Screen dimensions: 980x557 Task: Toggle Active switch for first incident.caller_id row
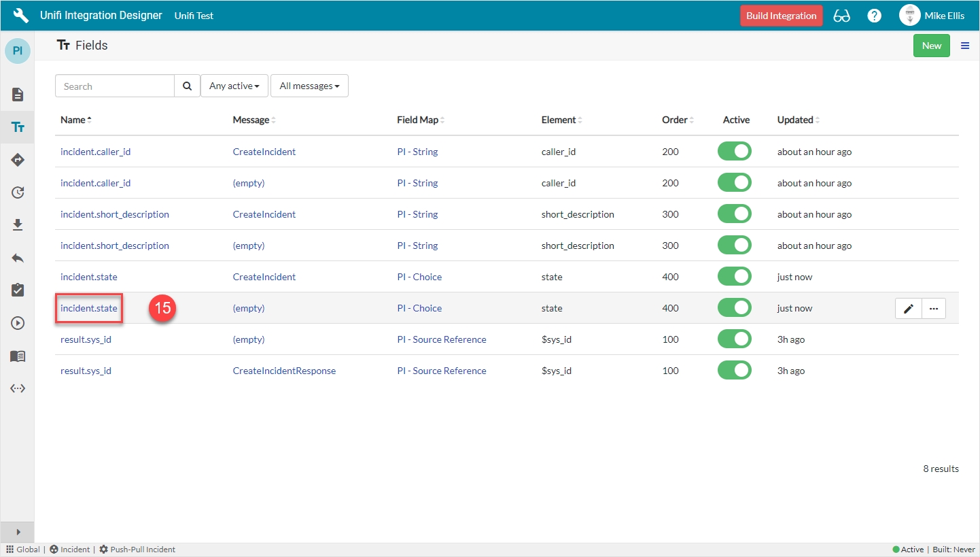tap(734, 152)
